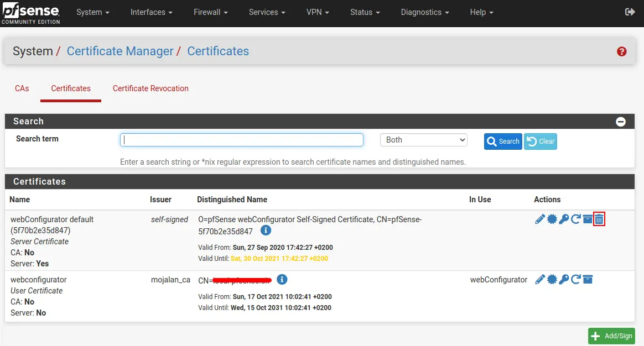Focus the Search term input field

241,140
